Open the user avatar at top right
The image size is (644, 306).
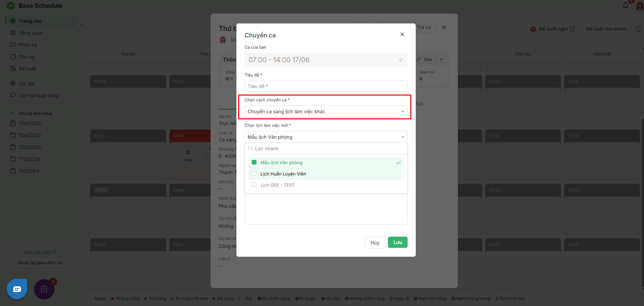(640, 6)
